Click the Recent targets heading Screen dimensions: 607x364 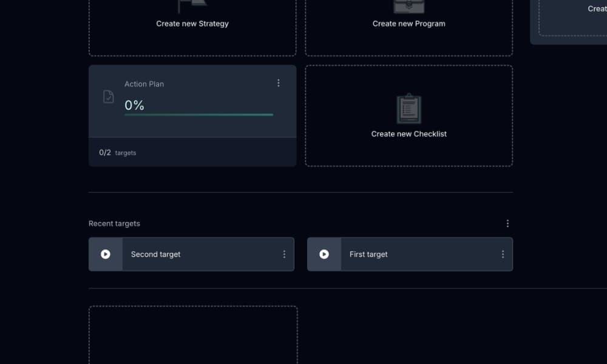click(114, 224)
